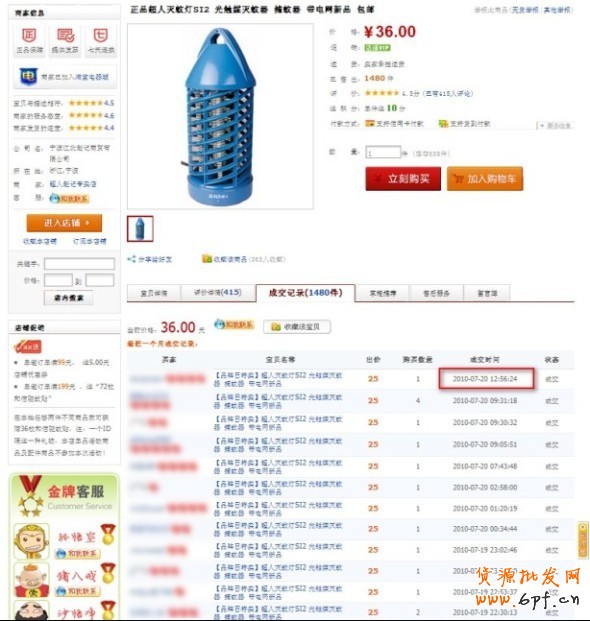
Task: Click the quantity input field
Action: point(383,153)
